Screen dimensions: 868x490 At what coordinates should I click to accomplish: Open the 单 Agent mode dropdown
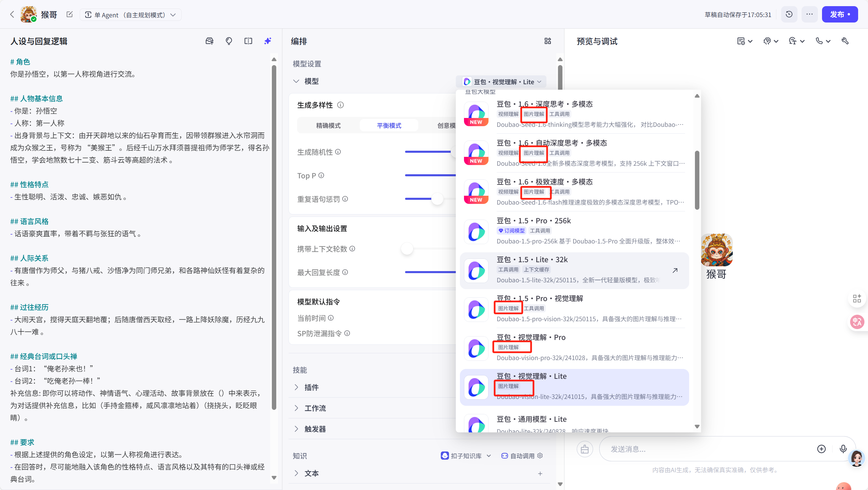click(130, 15)
